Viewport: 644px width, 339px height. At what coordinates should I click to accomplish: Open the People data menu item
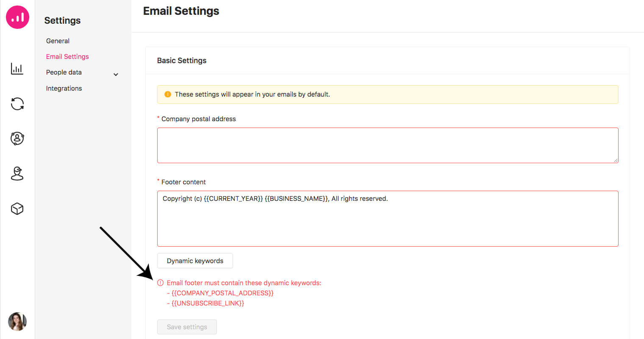coord(64,72)
